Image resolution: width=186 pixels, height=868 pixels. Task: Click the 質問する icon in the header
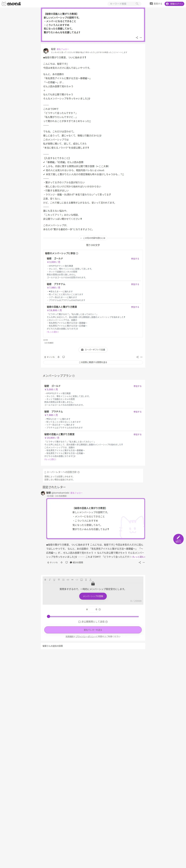(x=151, y=4)
